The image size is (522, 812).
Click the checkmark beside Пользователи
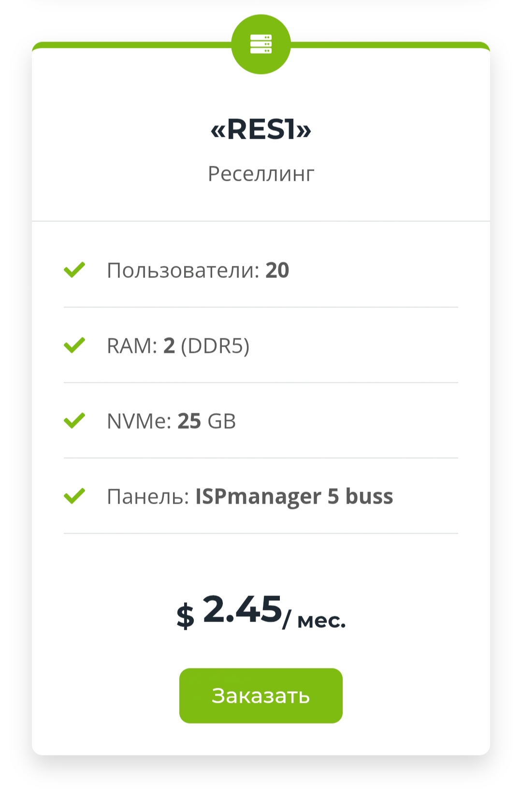(x=74, y=270)
